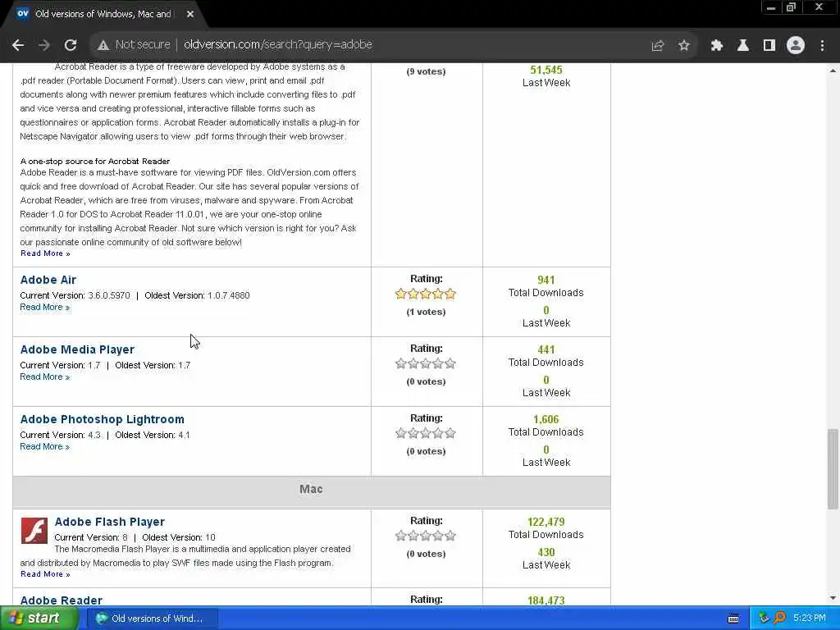The width and height of the screenshot is (840, 630).
Task: Click the 122,479 Total Downloads count
Action: [546, 522]
